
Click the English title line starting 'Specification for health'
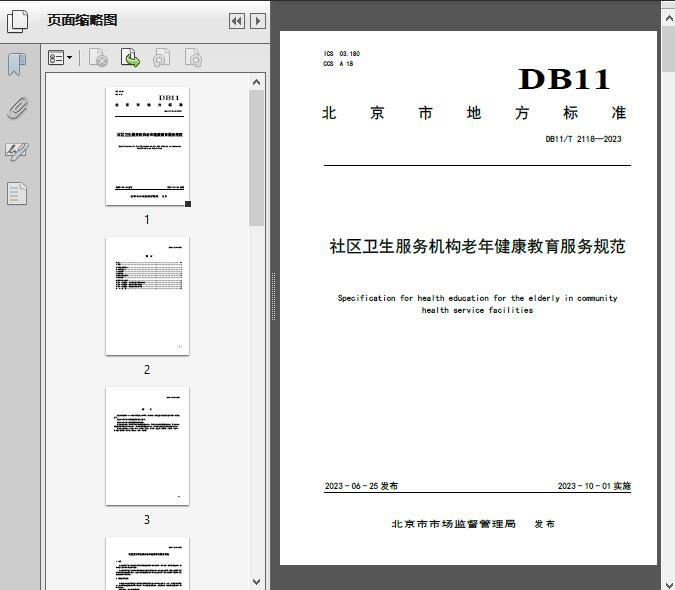pos(477,298)
